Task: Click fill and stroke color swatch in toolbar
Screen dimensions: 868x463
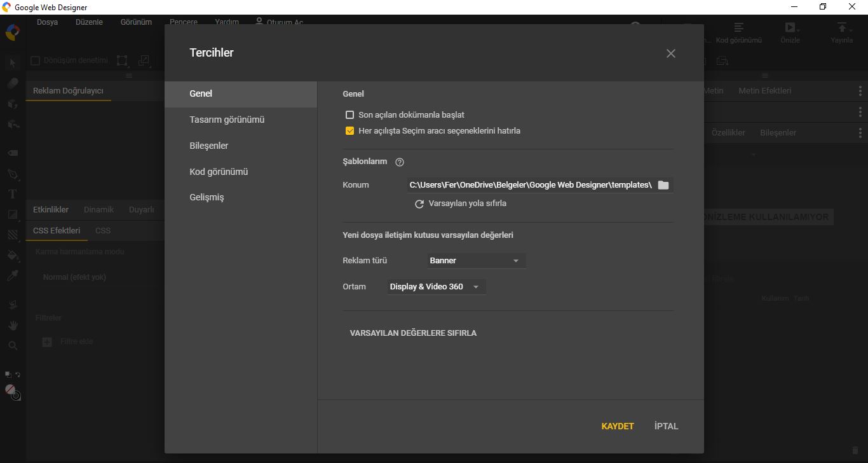Action: 13,392
